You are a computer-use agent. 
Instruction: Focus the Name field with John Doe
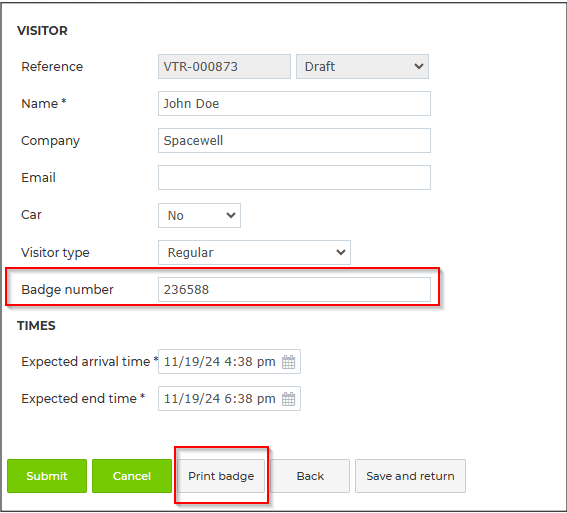(294, 104)
